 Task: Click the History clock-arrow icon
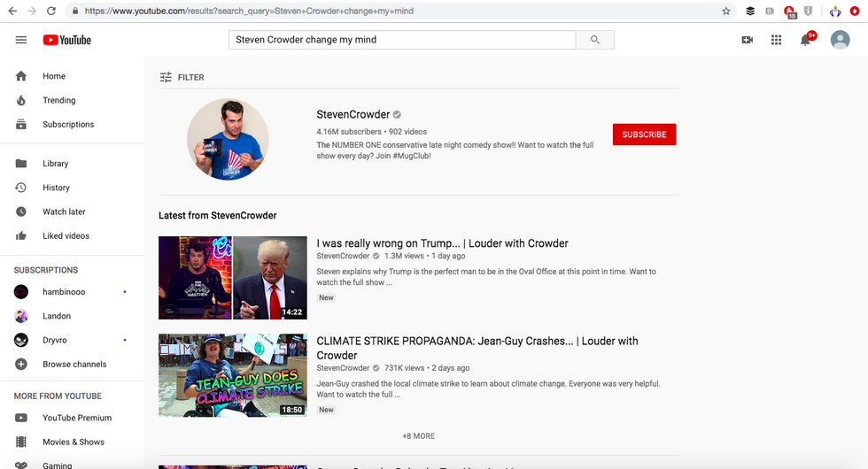pyautogui.click(x=21, y=188)
